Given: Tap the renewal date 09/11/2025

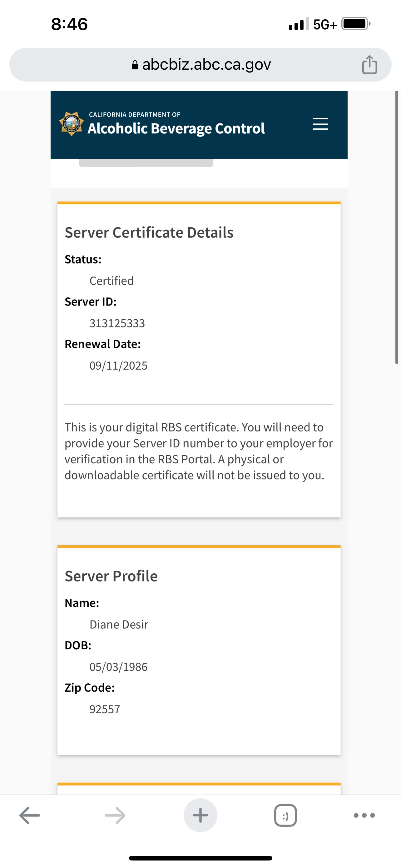Looking at the screenshot, I should (118, 366).
